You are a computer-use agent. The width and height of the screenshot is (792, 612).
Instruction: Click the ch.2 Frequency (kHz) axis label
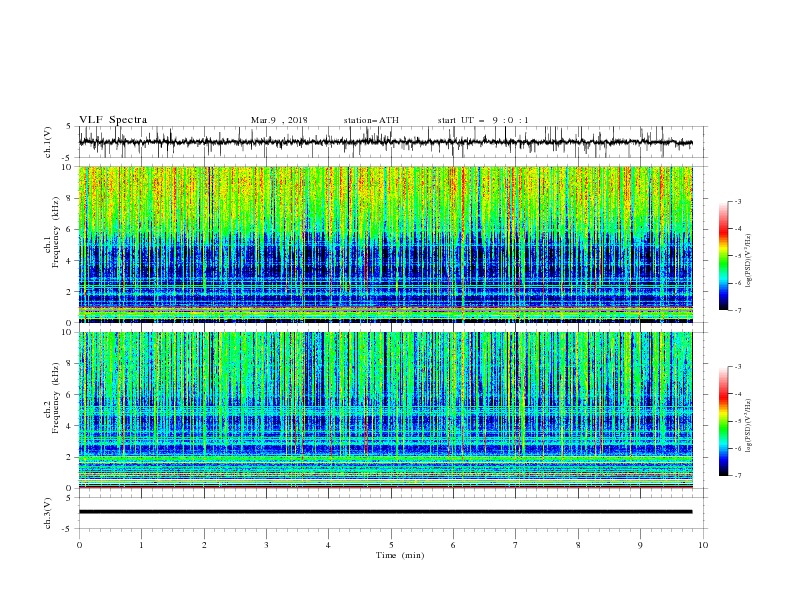[52, 398]
